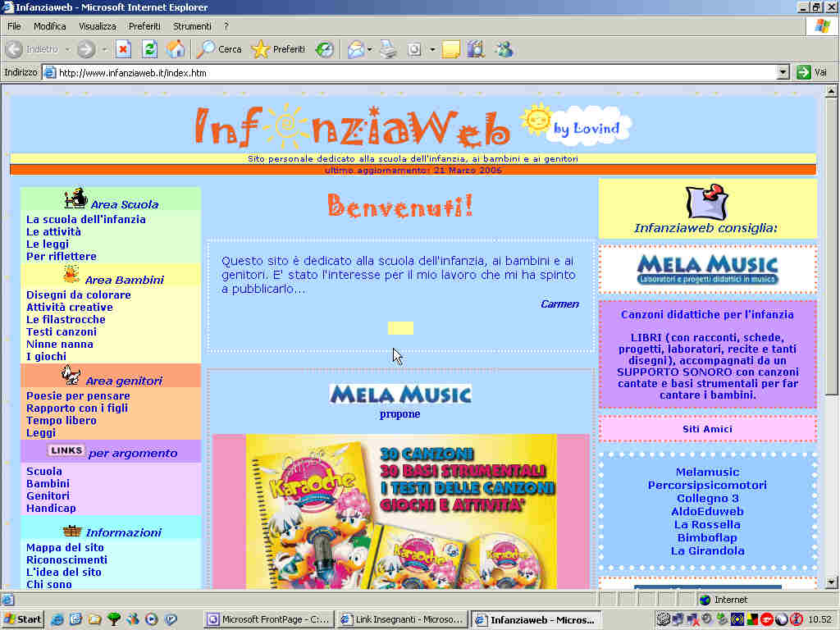Screen dimensions: 840x630
Task: Open the Messenger toolbar icon
Action: tap(504, 49)
